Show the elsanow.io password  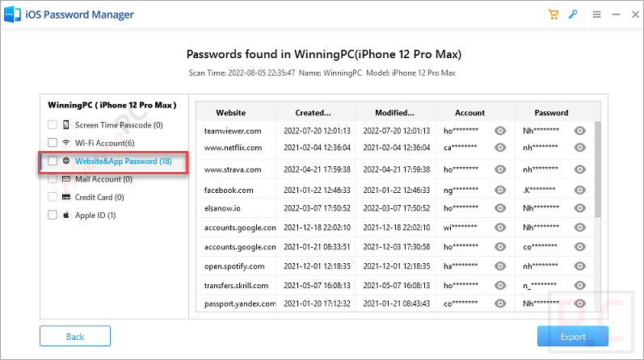pyautogui.click(x=580, y=208)
